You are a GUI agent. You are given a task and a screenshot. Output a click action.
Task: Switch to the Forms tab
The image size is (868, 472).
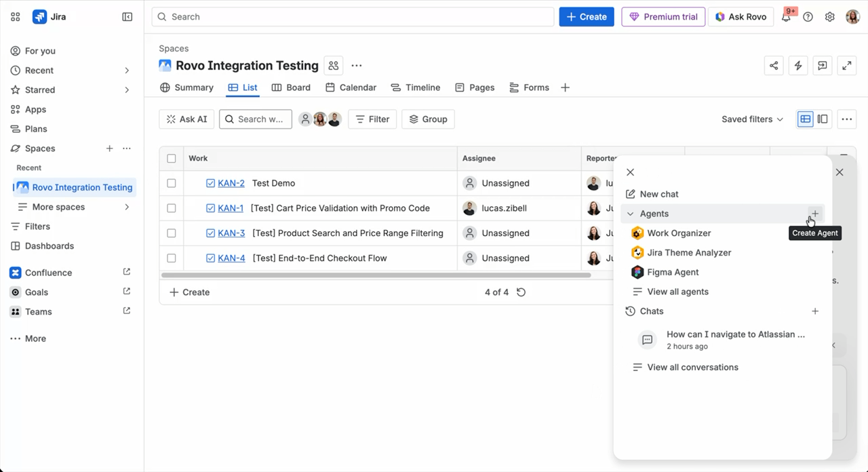(x=529, y=87)
